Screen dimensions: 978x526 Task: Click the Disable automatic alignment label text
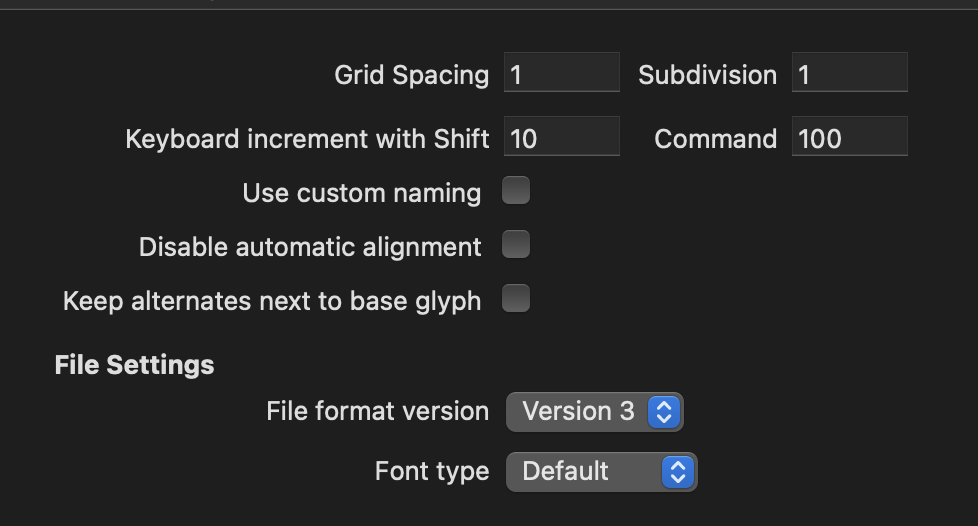point(310,248)
